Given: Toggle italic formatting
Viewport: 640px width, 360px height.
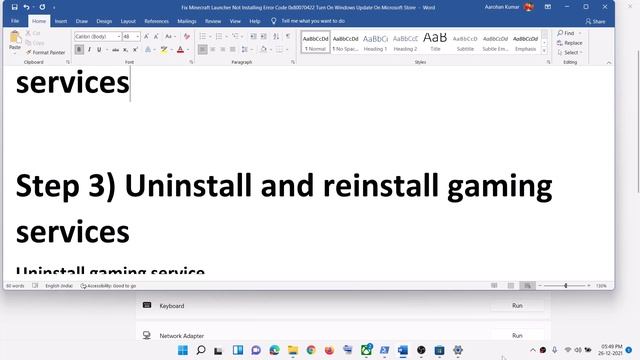Looking at the screenshot, I should pos(89,50).
